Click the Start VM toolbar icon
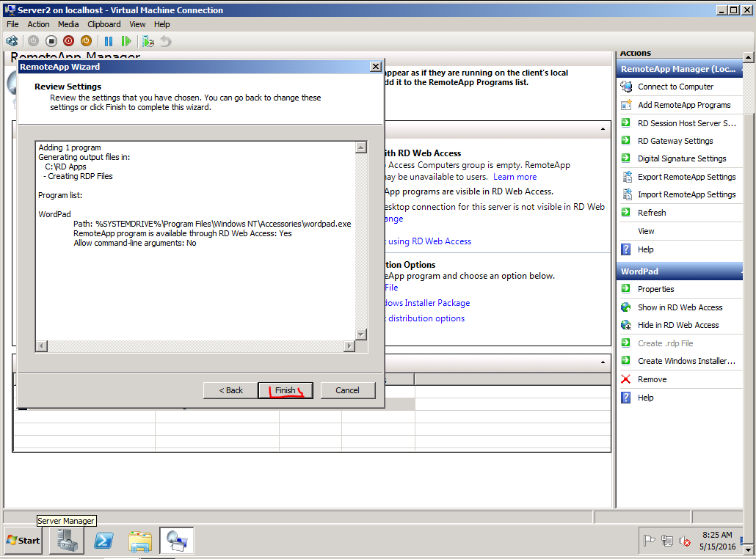756x559 pixels. pos(33,41)
